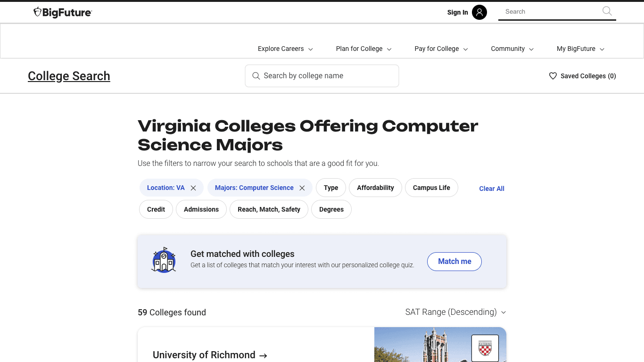Click the college building illustration in the match banner
The width and height of the screenshot is (644, 362).
(x=164, y=260)
